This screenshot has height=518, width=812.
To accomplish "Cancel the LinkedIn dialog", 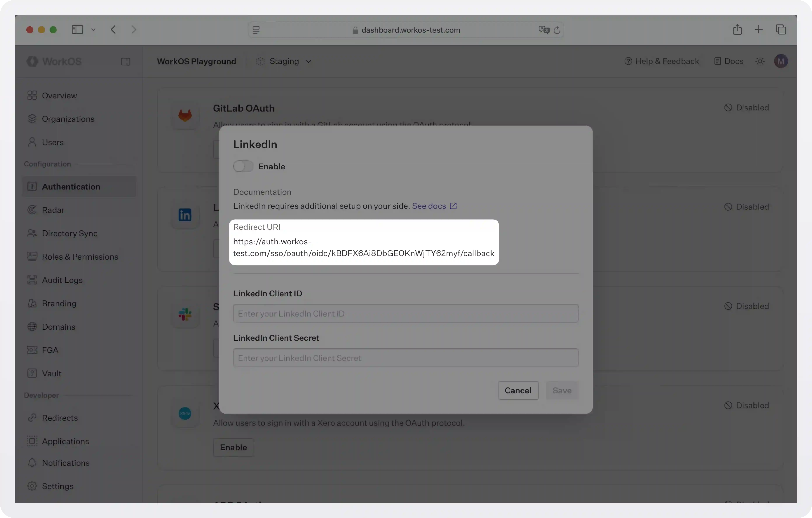I will pyautogui.click(x=518, y=390).
